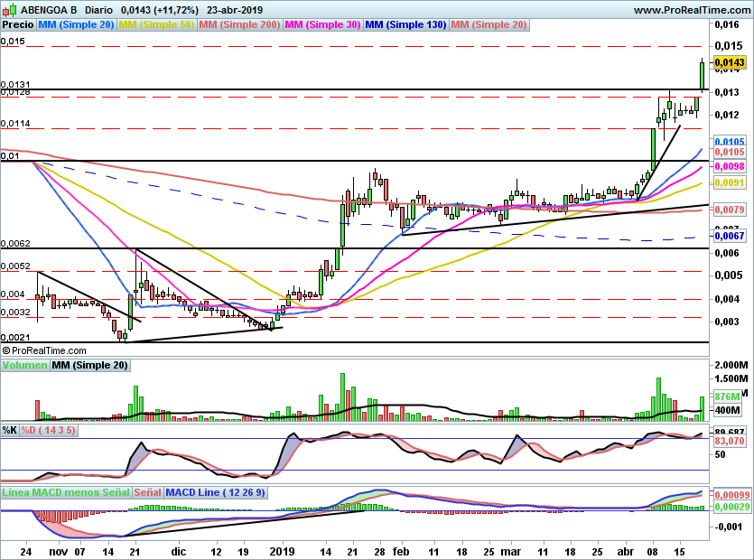
Task: Click the 2019 marker on the date axis
Action: 284,549
